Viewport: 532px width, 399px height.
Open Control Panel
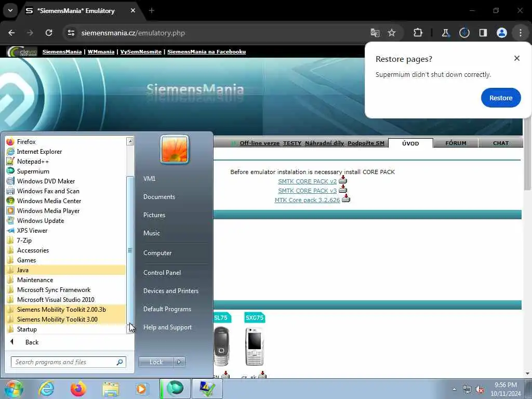162,272
